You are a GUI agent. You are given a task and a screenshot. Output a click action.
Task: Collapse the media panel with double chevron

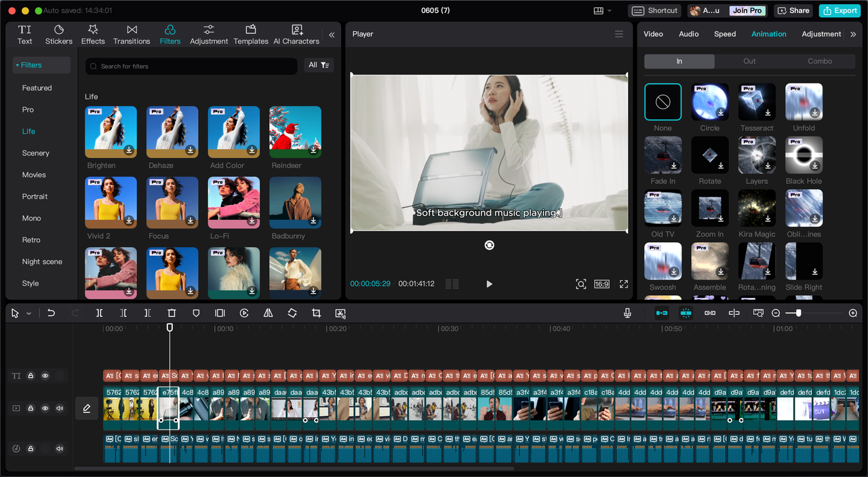pos(332,35)
